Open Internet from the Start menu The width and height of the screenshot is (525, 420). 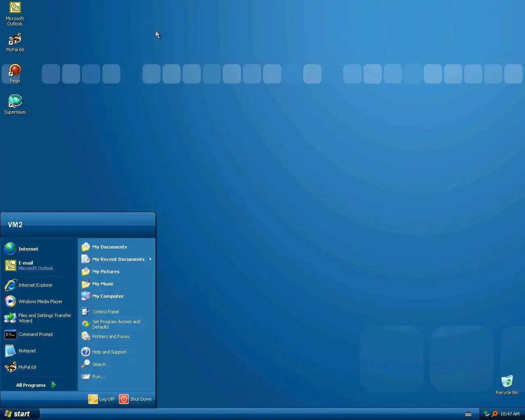[x=39, y=249]
